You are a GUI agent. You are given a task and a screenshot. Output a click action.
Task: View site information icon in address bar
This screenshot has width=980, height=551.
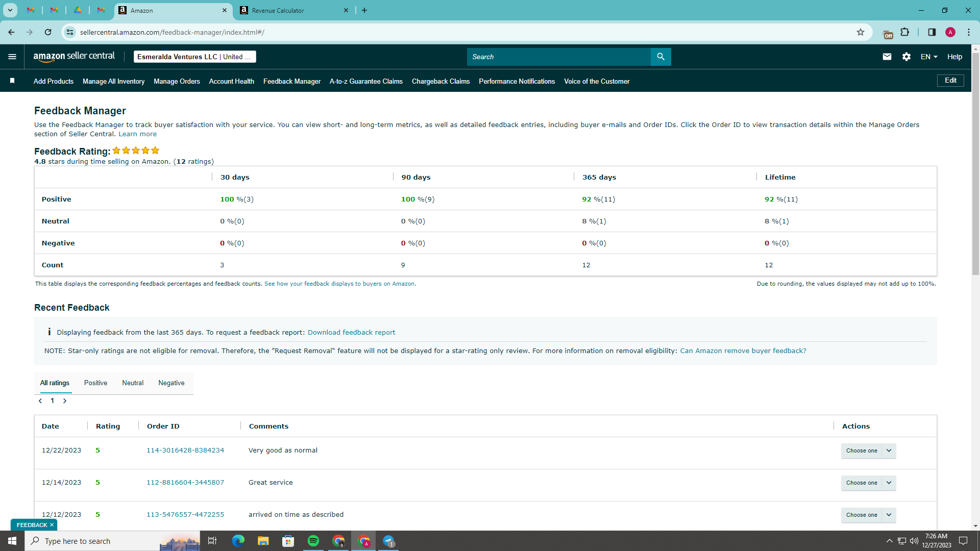(x=70, y=32)
